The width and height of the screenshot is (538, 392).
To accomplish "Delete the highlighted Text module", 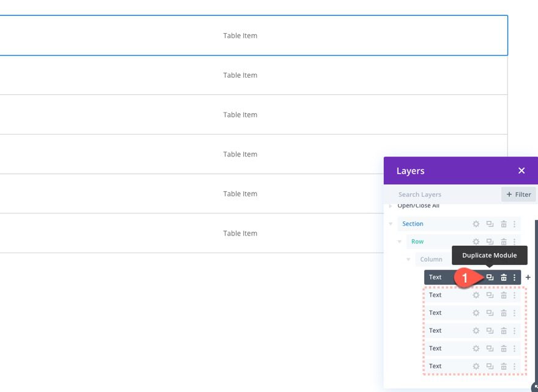I will [x=504, y=277].
